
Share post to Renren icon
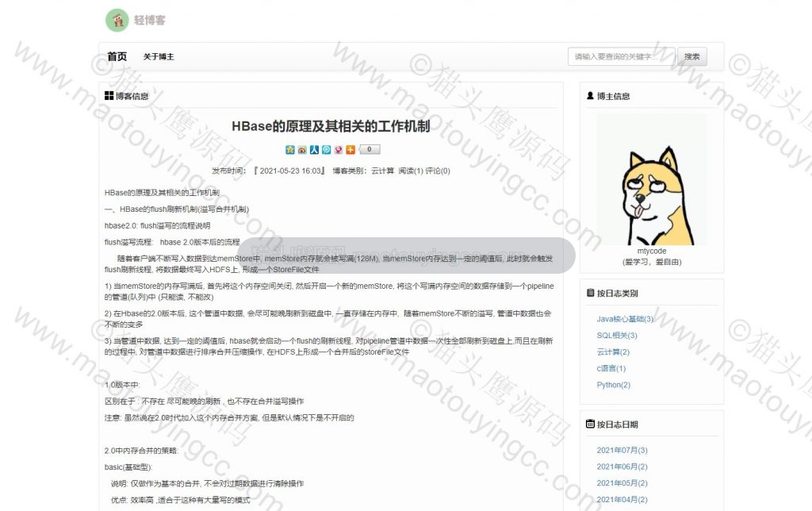pyautogui.click(x=314, y=150)
